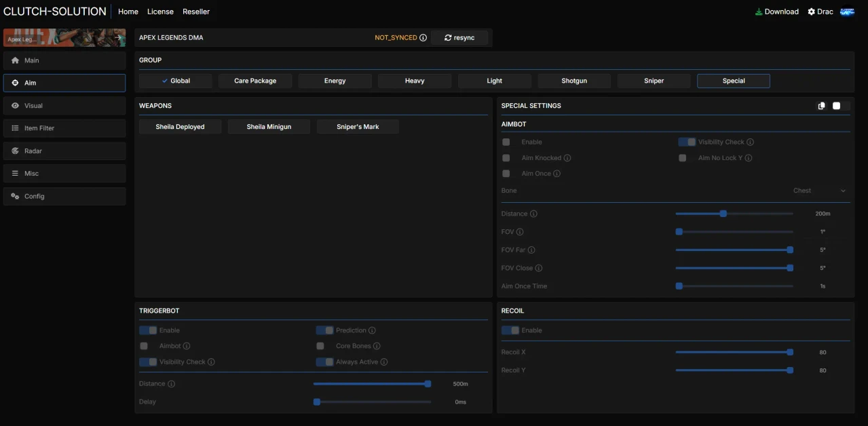Viewport: 868px width, 426px height.
Task: Open the Visual sidebar section
Action: pos(64,106)
